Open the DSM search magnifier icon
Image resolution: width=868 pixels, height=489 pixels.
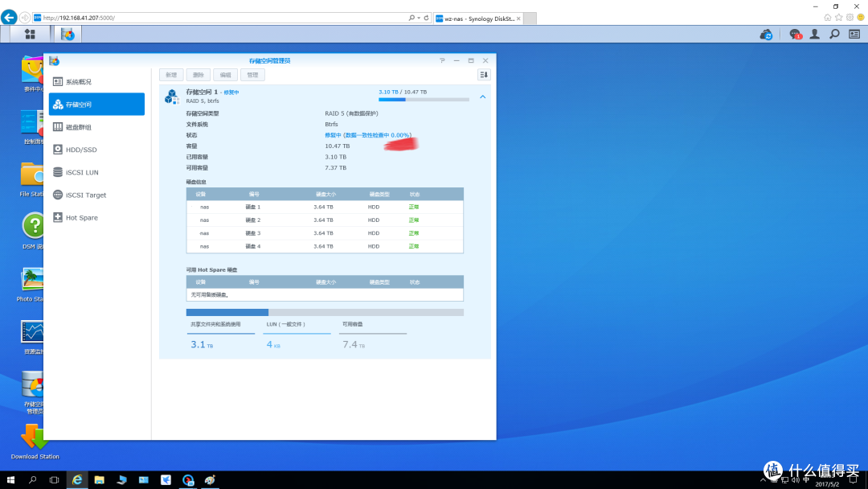tap(834, 35)
